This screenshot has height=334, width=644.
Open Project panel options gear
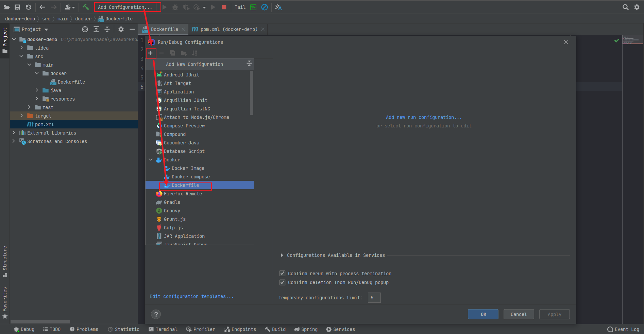pyautogui.click(x=121, y=29)
